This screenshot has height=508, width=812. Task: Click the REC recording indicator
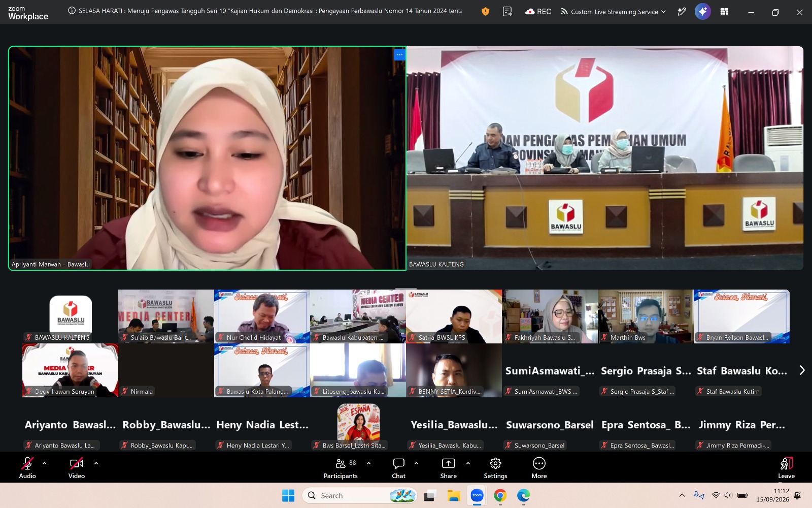(x=538, y=11)
